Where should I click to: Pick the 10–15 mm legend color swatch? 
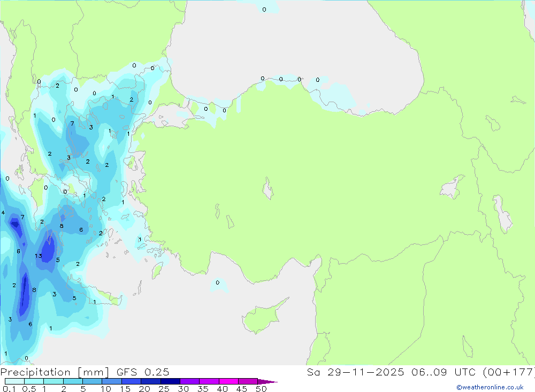(112, 381)
